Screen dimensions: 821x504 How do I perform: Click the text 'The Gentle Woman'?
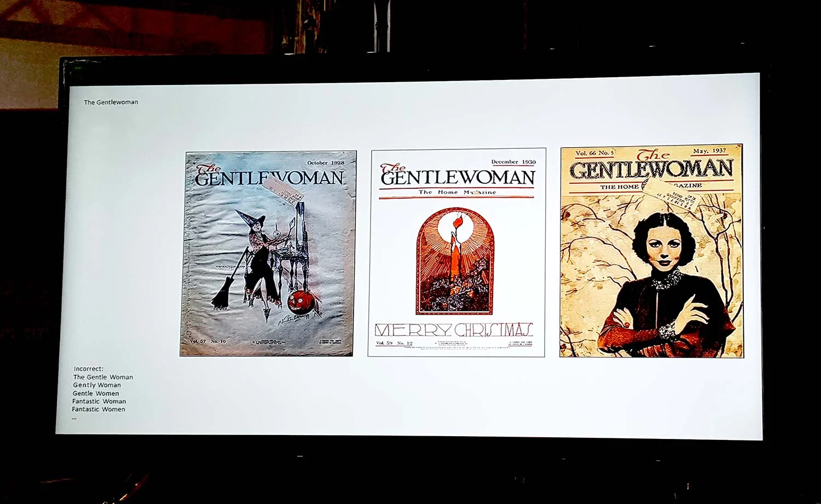[103, 377]
